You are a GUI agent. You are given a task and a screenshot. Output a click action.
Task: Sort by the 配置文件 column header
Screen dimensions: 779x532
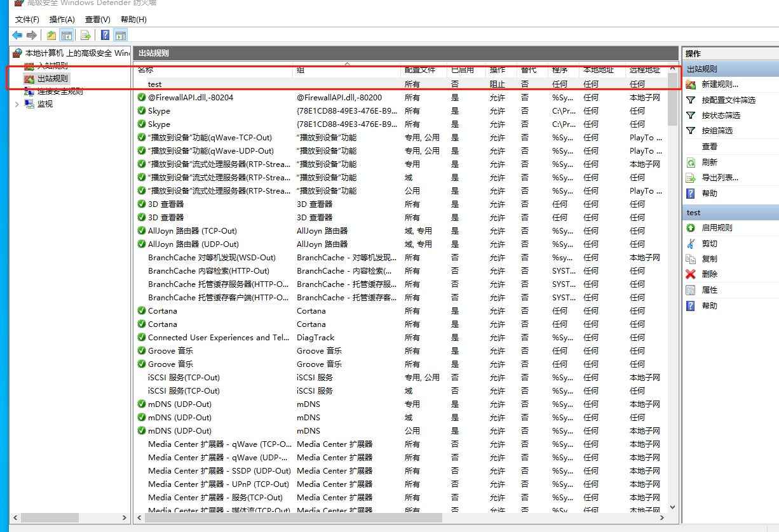point(423,70)
